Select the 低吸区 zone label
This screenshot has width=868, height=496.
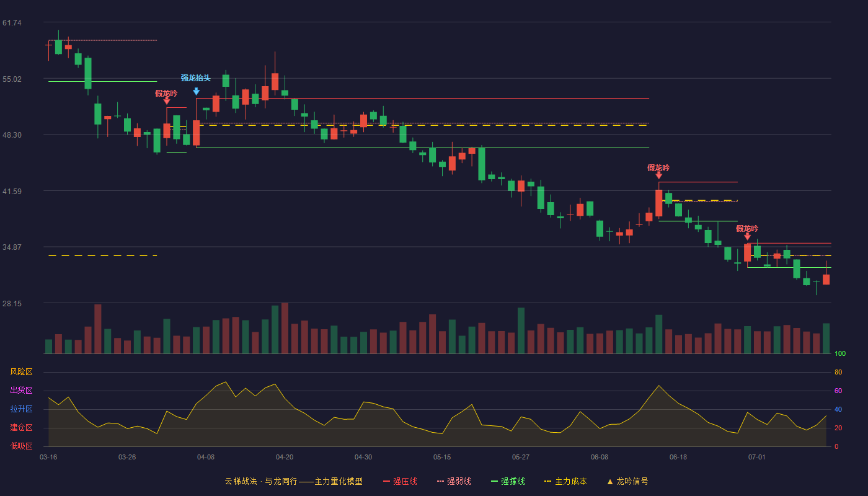tap(21, 446)
